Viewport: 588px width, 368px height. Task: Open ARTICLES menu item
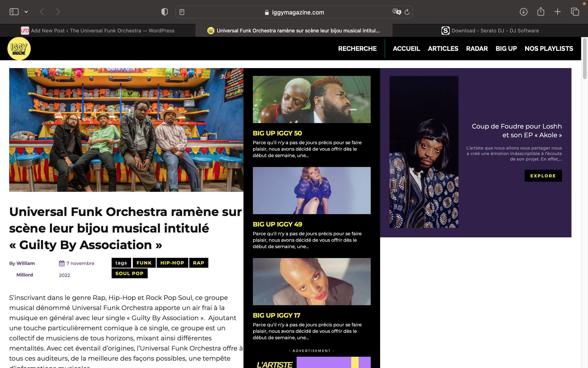click(443, 49)
